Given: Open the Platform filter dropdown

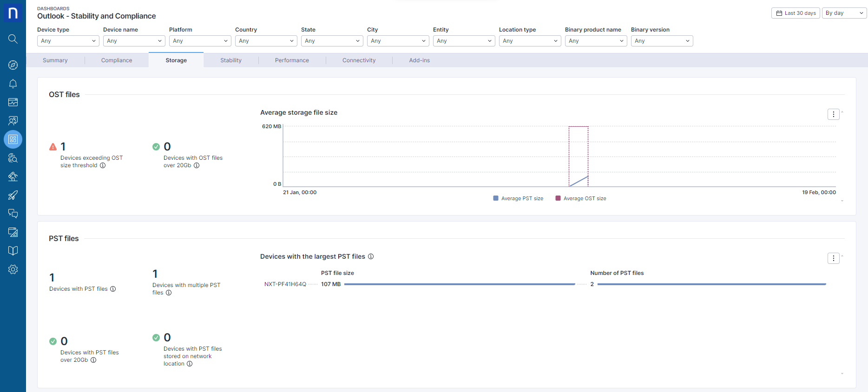Looking at the screenshot, I should point(200,41).
